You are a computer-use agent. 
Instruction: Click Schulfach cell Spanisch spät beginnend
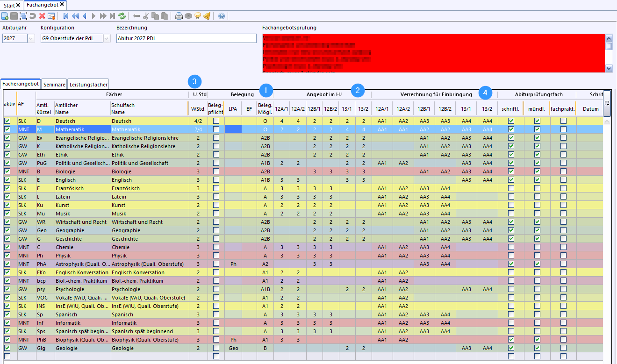point(150,331)
